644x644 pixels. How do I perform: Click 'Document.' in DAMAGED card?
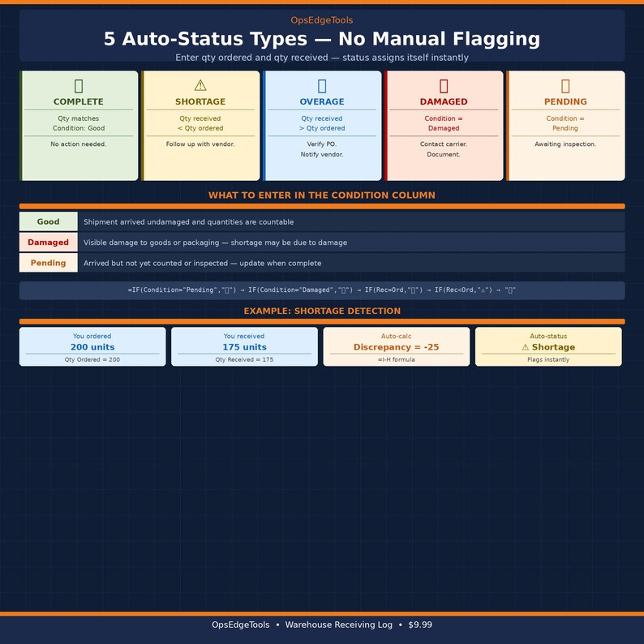pos(444,154)
